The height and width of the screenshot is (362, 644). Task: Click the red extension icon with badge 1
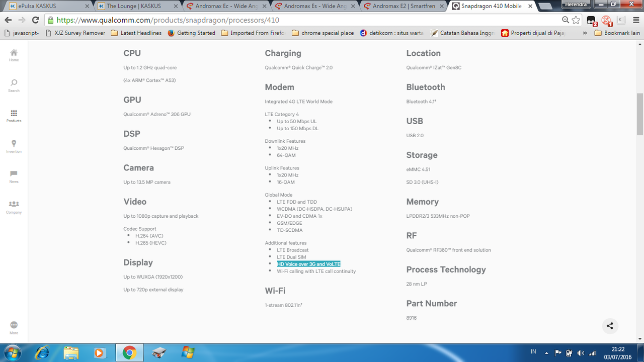coord(606,21)
